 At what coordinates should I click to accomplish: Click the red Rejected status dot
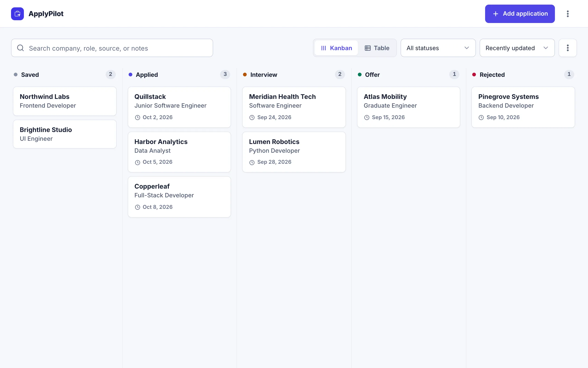click(x=474, y=75)
